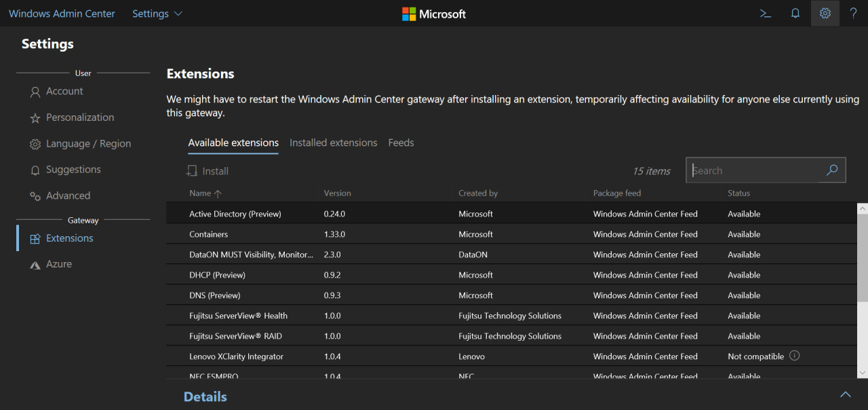Open the PowerShell console icon
Viewport: 868px width, 410px height.
766,14
